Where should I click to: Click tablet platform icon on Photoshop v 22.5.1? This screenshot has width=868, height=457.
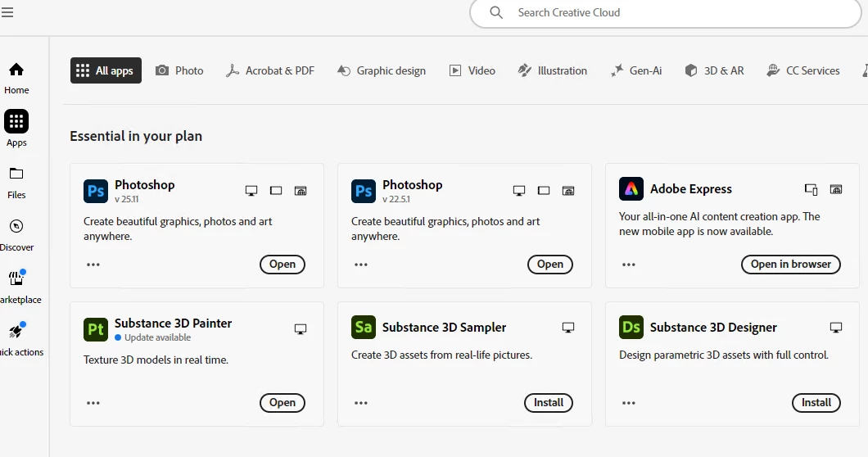click(544, 191)
